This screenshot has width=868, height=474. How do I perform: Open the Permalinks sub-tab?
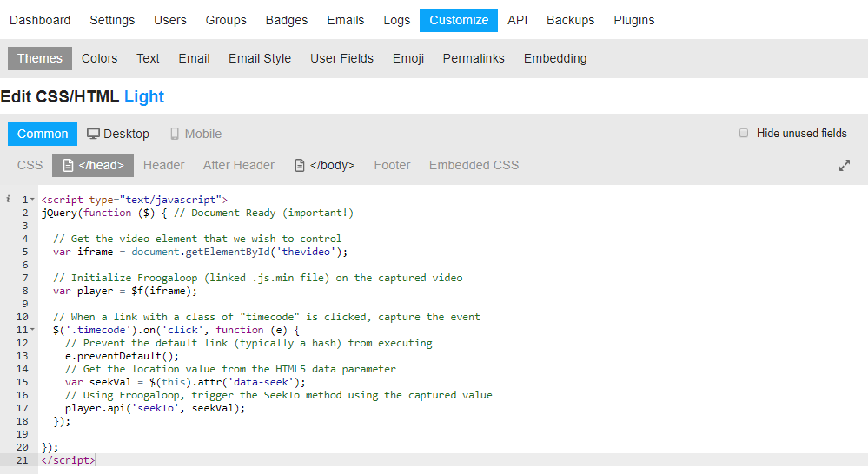coord(474,59)
